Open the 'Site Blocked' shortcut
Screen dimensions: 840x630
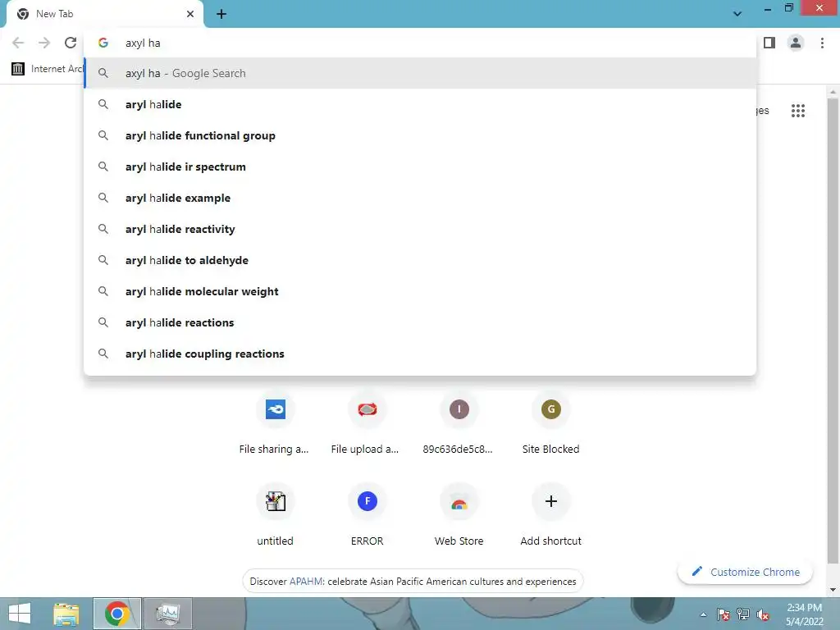coord(550,423)
